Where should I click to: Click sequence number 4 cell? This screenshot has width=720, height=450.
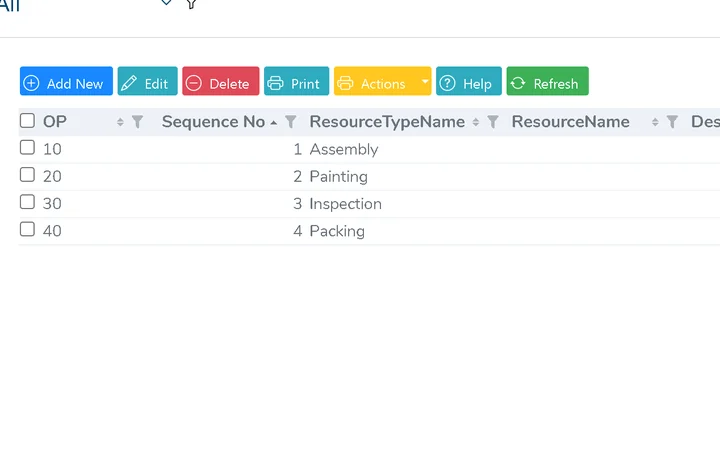click(x=298, y=231)
